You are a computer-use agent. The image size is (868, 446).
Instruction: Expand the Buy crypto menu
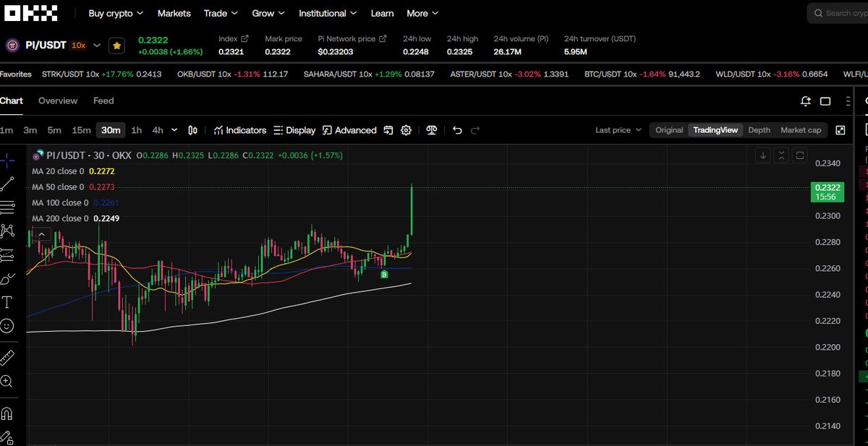coord(116,13)
